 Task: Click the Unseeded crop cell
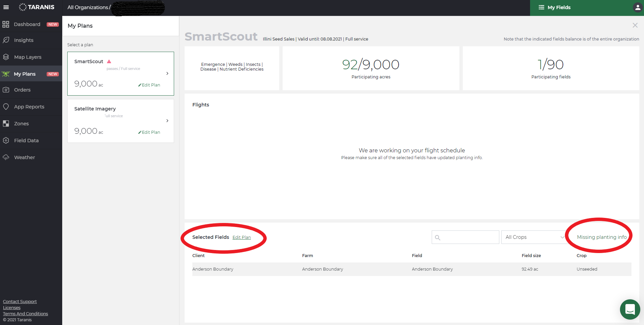[587, 269]
